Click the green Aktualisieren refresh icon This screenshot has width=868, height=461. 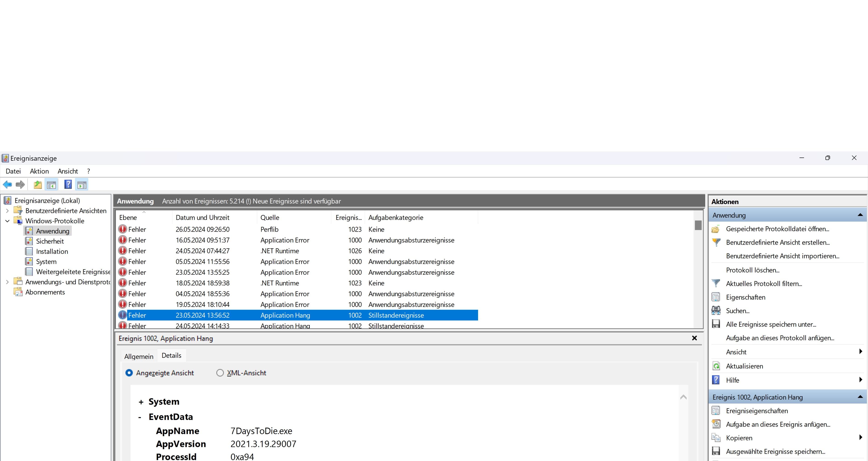click(x=716, y=366)
